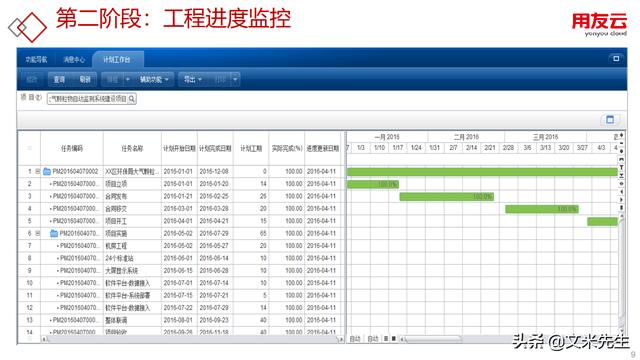The image size is (640, 360).
Task: Click the 任务名称 column header
Action: coord(132,149)
